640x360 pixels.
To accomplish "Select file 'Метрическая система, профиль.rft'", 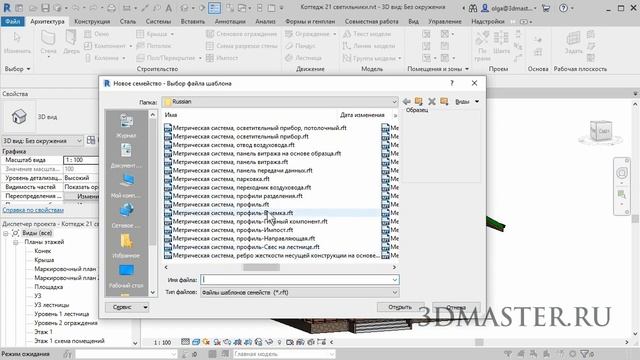I will pyautogui.click(x=221, y=204).
